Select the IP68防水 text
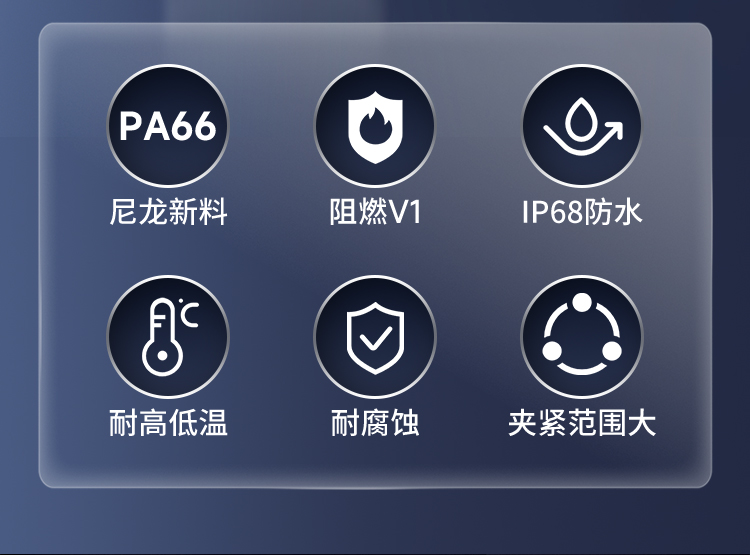 pyautogui.click(x=582, y=211)
